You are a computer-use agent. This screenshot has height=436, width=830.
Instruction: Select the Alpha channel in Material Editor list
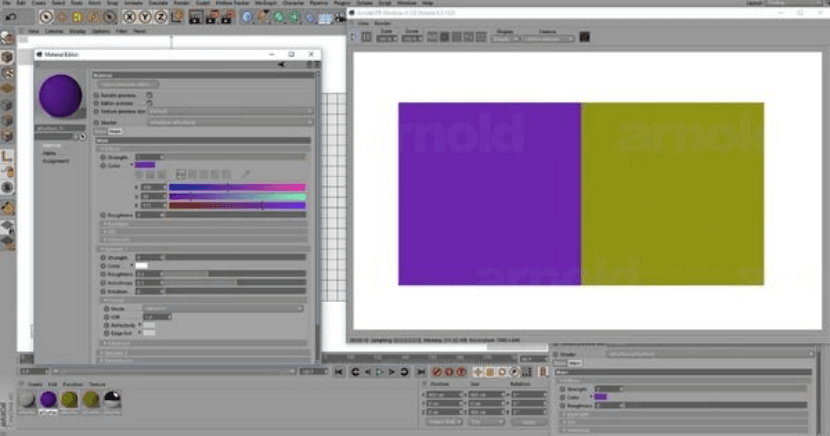pyautogui.click(x=49, y=153)
